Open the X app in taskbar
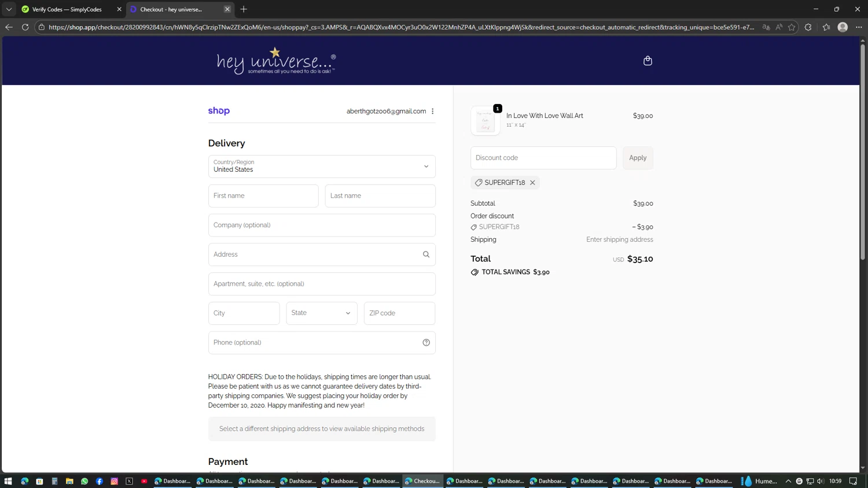Viewport: 868px width, 488px height. tap(129, 481)
